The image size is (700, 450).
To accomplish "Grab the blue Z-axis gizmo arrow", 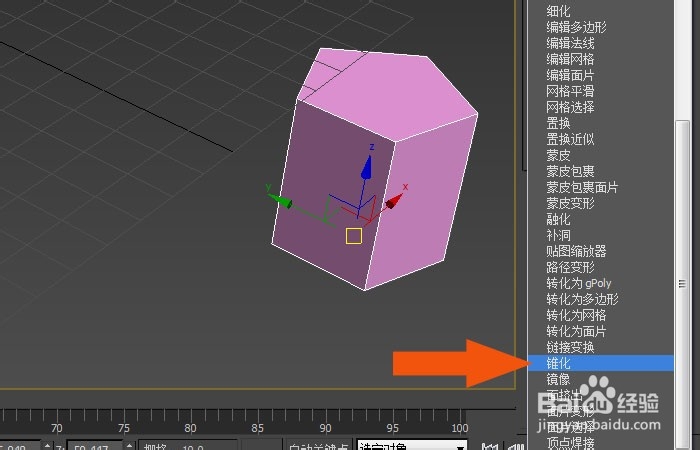I will pyautogui.click(x=367, y=167).
